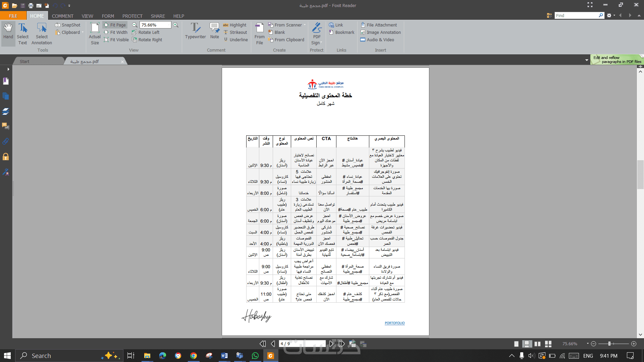Expand the Clipboard dropdown arrow

tap(83, 33)
